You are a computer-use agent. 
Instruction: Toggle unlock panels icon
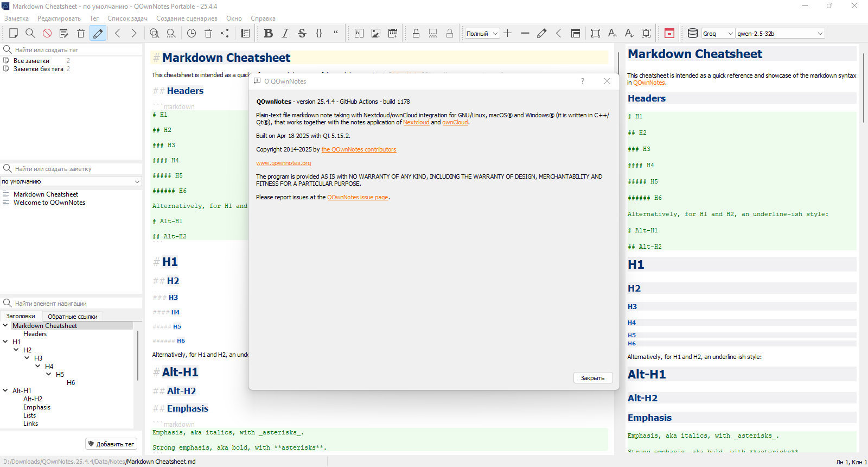tap(576, 33)
